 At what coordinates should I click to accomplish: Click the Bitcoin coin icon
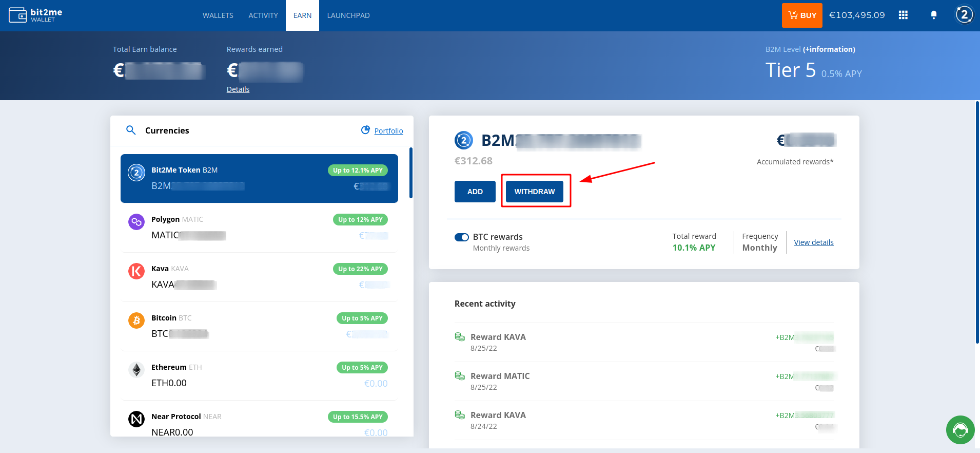pos(136,320)
